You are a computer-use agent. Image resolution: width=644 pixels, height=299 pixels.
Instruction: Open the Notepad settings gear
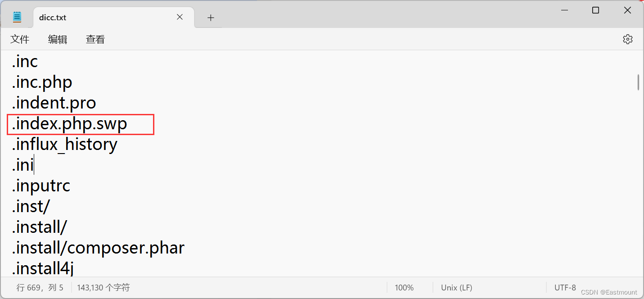coord(627,39)
